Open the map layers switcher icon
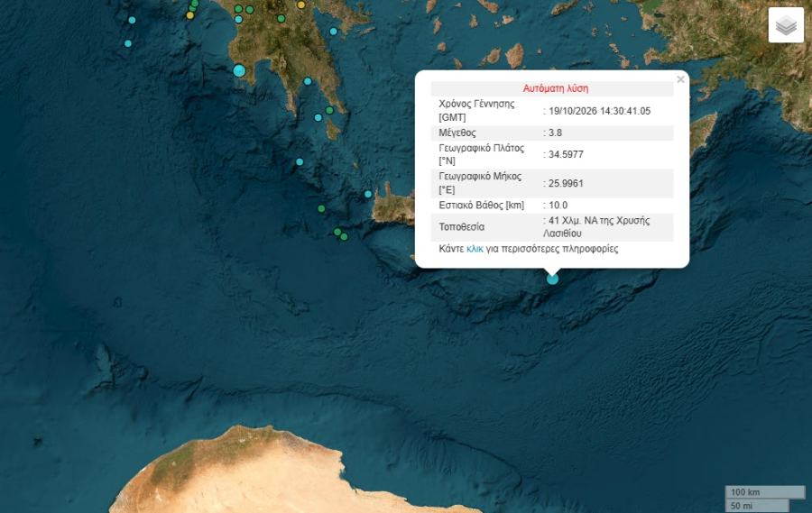This screenshot has width=812, height=513. pos(786,24)
